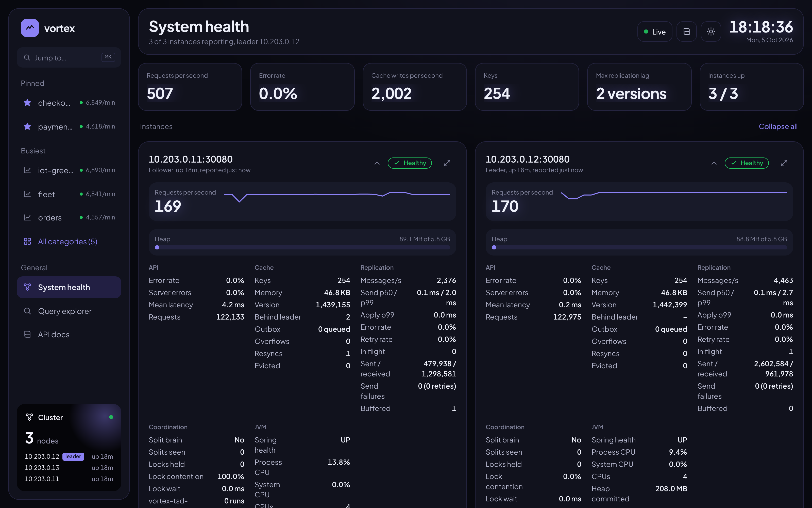812x508 pixels.
Task: Click the All categories grid icon
Action: point(27,242)
